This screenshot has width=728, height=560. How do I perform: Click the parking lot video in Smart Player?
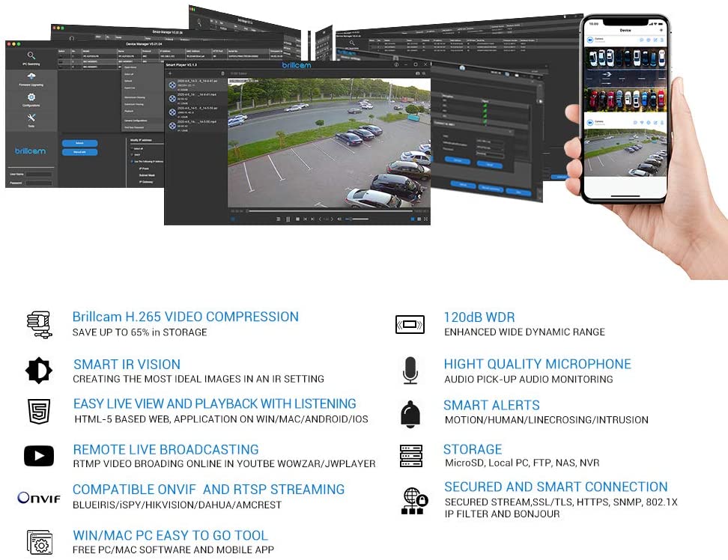(x=329, y=143)
